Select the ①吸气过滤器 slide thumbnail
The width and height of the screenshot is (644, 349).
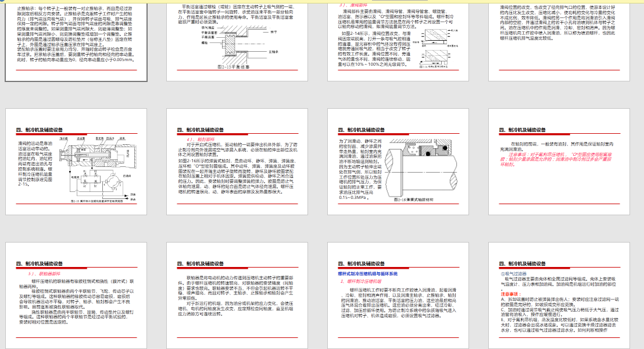click(559, 295)
